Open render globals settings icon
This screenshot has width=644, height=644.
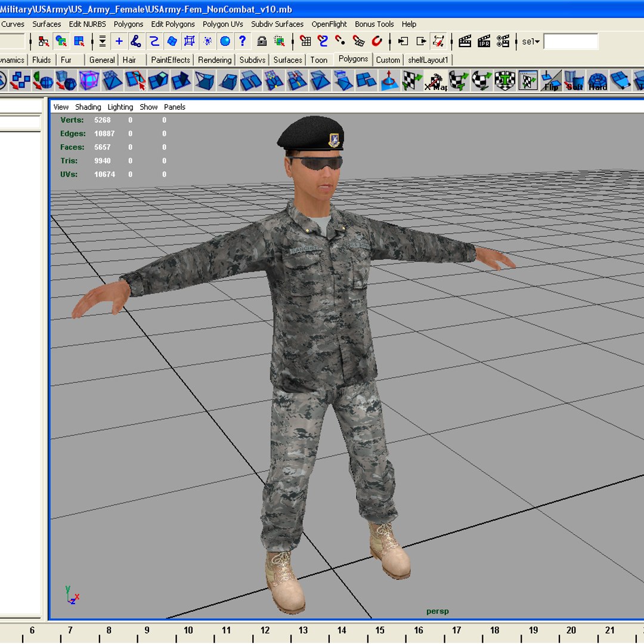(x=503, y=41)
